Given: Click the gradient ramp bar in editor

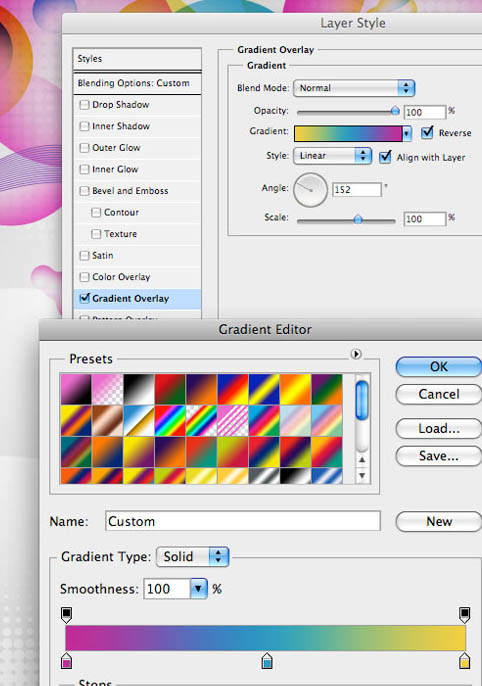Looking at the screenshot, I should point(265,638).
